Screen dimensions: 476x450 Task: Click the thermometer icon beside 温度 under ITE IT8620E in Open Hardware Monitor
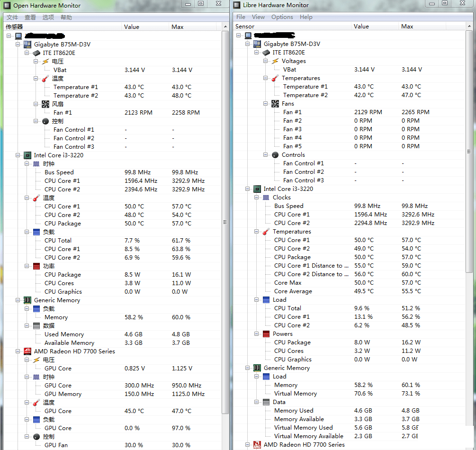[x=45, y=79]
